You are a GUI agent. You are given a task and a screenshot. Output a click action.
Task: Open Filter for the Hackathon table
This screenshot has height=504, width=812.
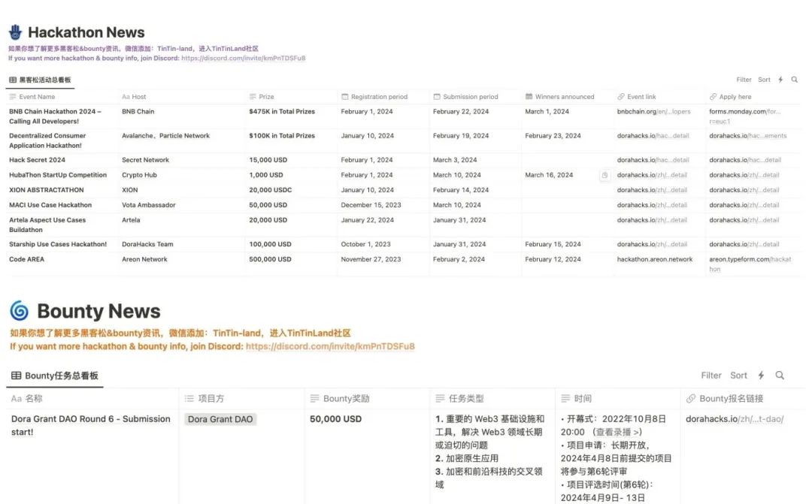(744, 80)
